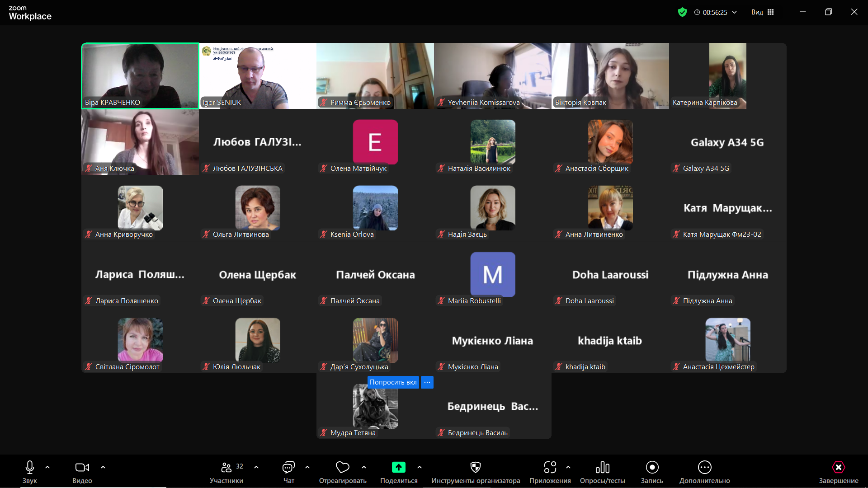Start recording with the Запись icon
The image size is (868, 488).
pos(652,467)
